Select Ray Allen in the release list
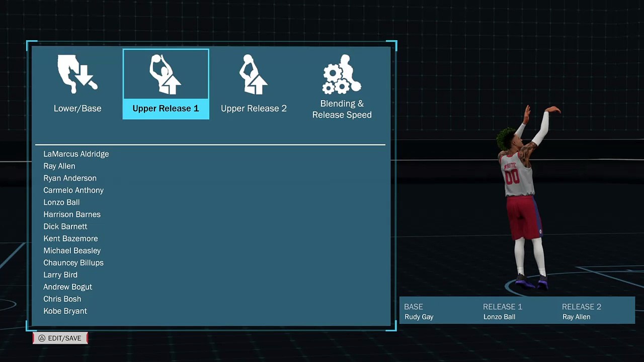This screenshot has height=362, width=644. [59, 166]
